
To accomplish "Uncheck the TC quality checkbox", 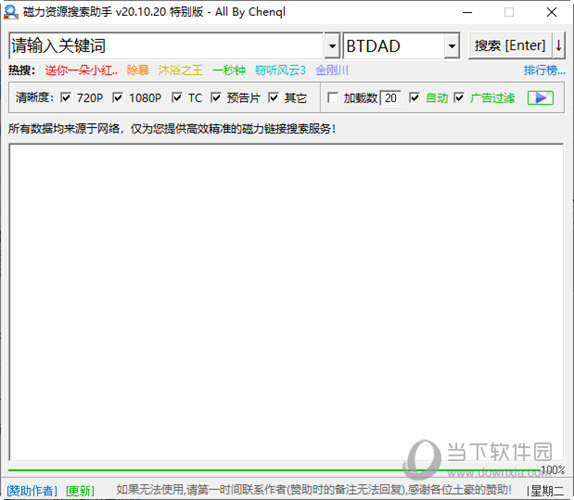I will pyautogui.click(x=177, y=98).
